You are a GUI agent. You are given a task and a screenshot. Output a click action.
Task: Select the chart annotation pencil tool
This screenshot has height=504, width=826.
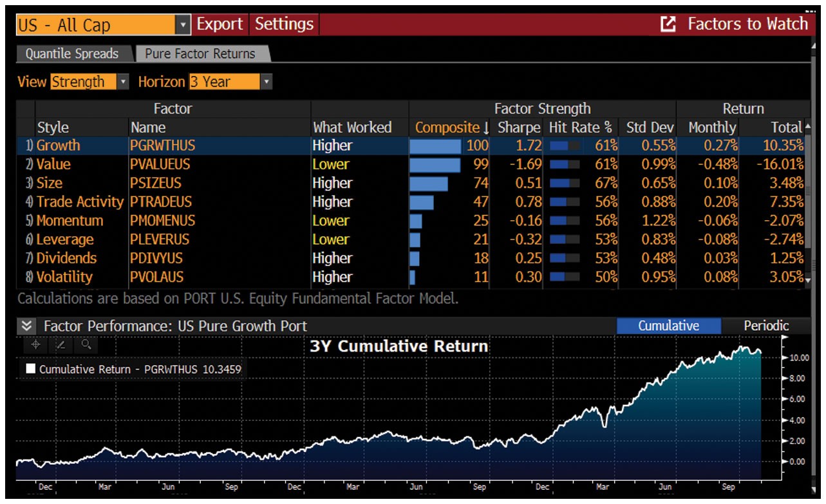point(61,346)
